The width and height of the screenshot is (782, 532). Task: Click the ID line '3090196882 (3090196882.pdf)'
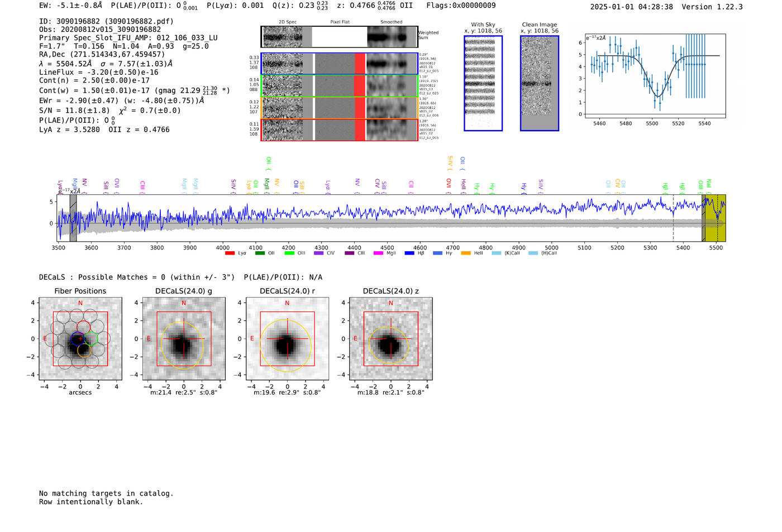point(106,21)
